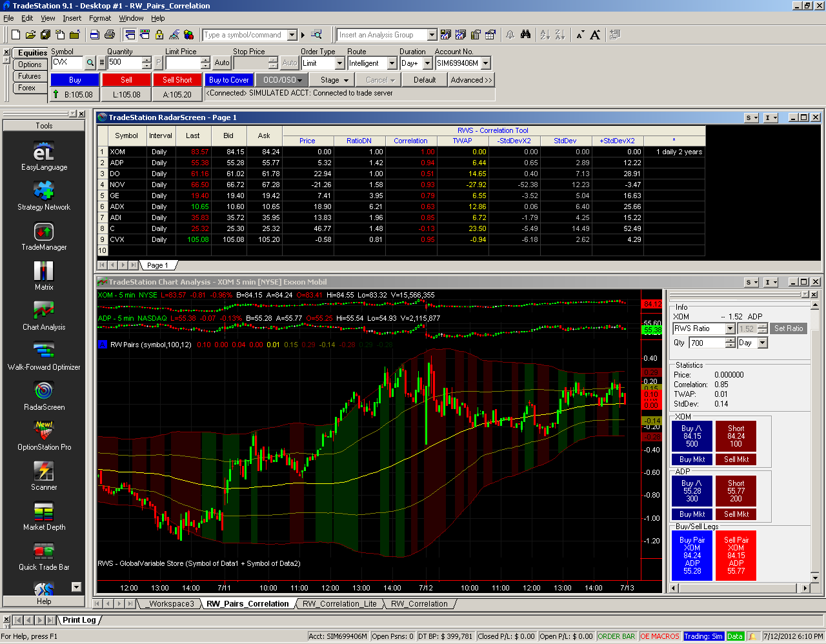Click Advanced >> button

coord(471,80)
